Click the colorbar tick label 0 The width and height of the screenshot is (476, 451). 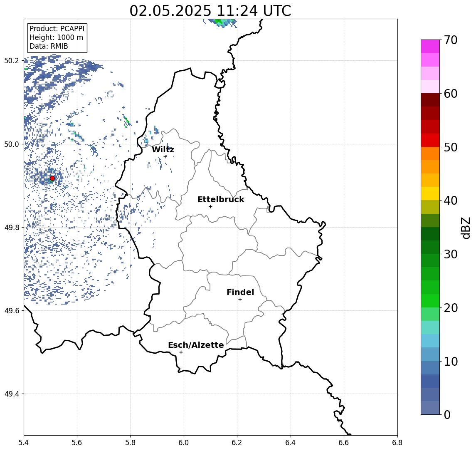coord(447,414)
